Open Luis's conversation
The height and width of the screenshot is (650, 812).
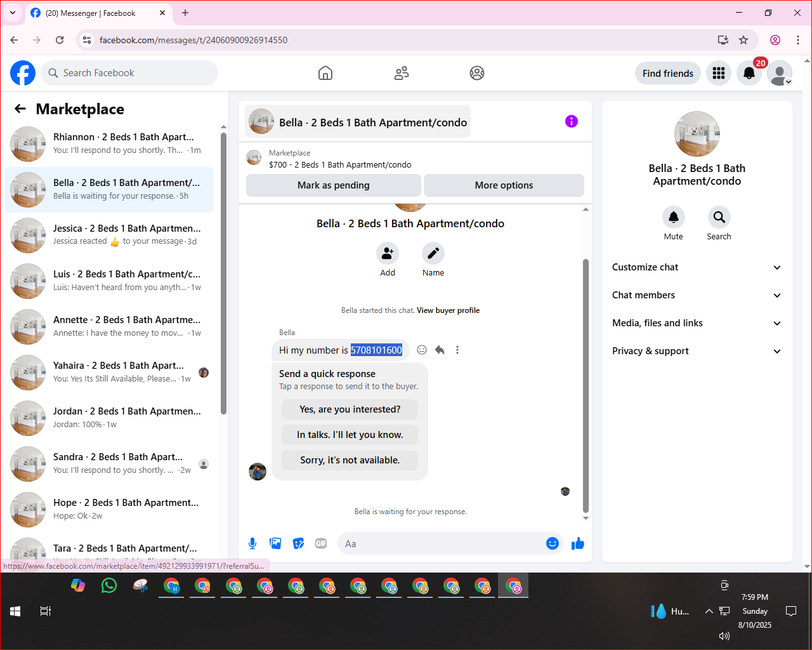pos(109,281)
